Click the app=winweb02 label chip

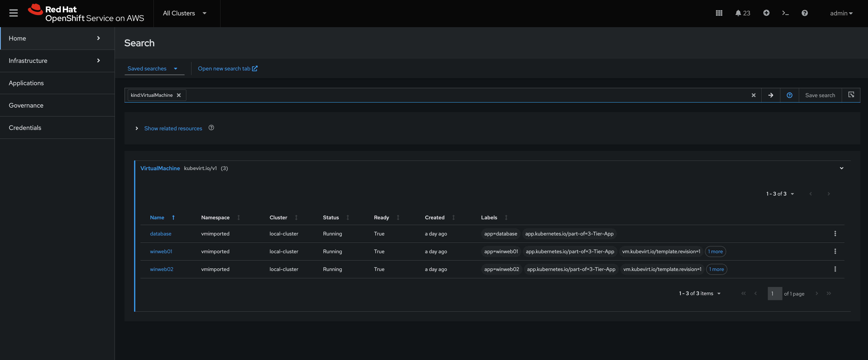[x=501, y=269]
